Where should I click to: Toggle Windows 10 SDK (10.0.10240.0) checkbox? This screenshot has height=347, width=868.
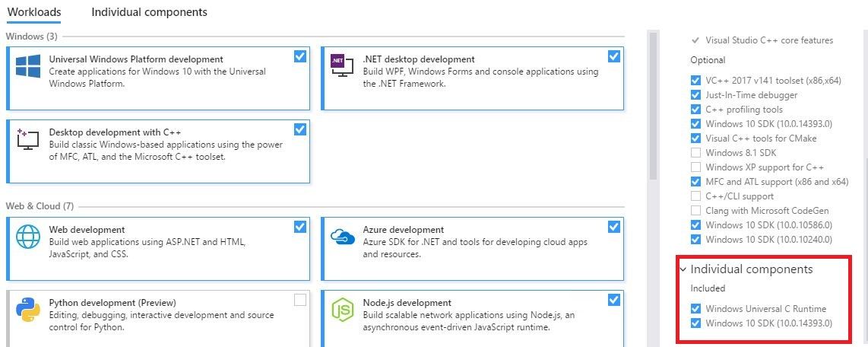point(695,240)
